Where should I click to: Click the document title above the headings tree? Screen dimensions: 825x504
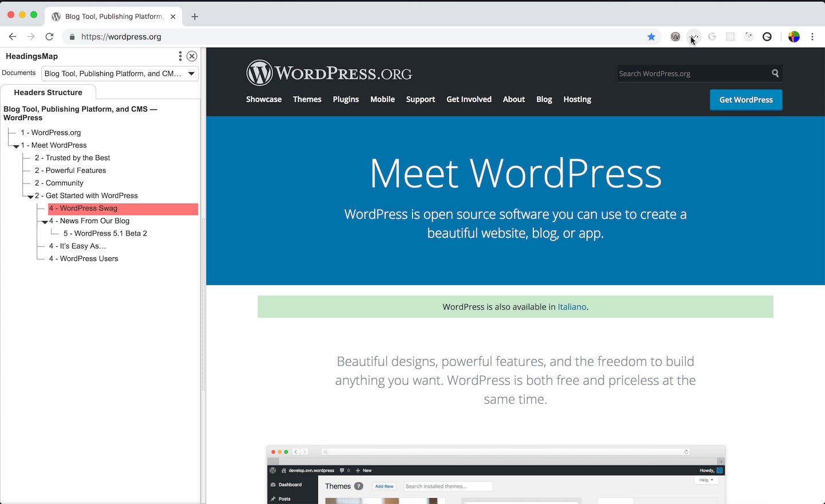pos(80,113)
